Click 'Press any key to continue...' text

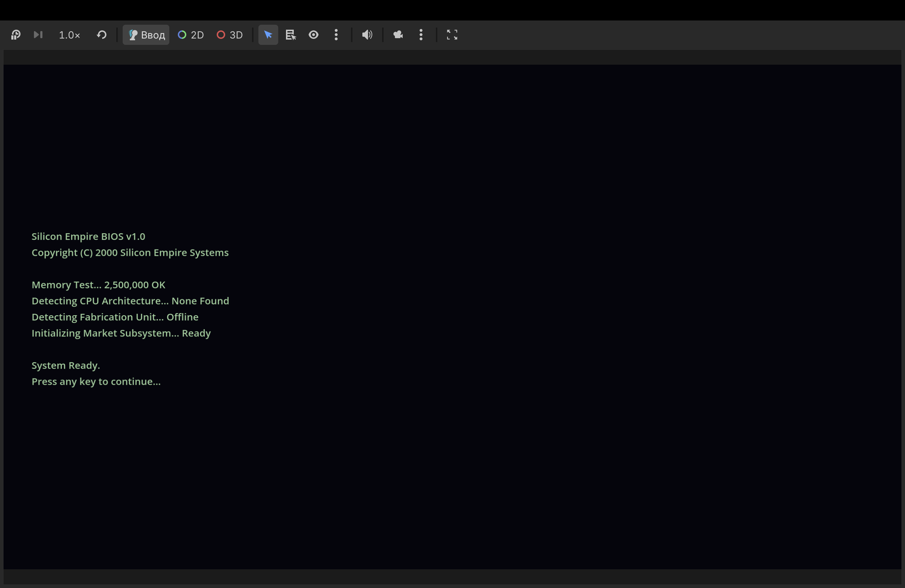(x=96, y=382)
